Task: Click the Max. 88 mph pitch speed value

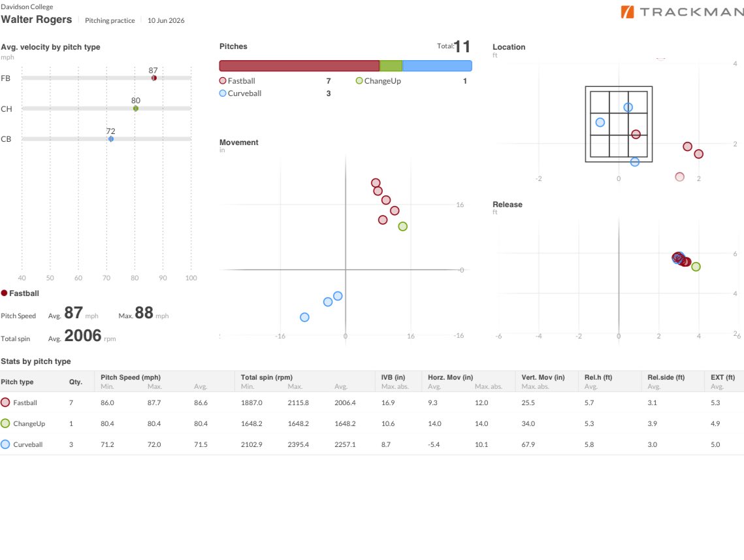Action: pyautogui.click(x=144, y=313)
